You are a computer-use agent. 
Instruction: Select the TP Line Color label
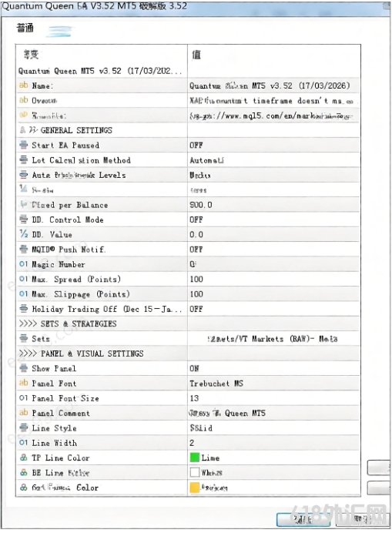tap(61, 458)
